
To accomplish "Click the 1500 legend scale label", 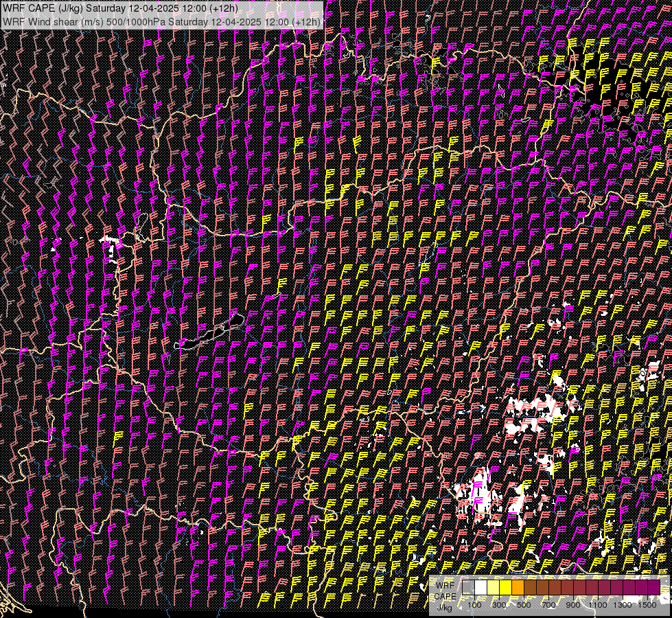I will point(647,605).
